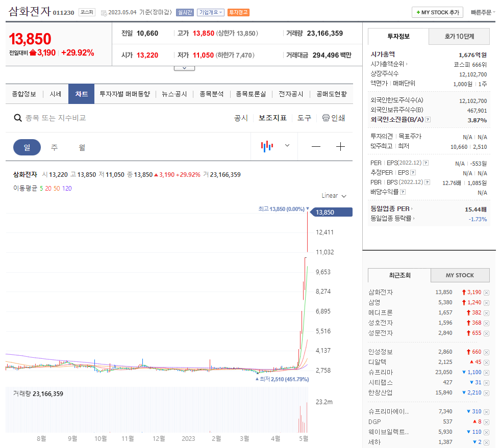
Task: Remove DGP from recent list
Action: [x=486, y=422]
